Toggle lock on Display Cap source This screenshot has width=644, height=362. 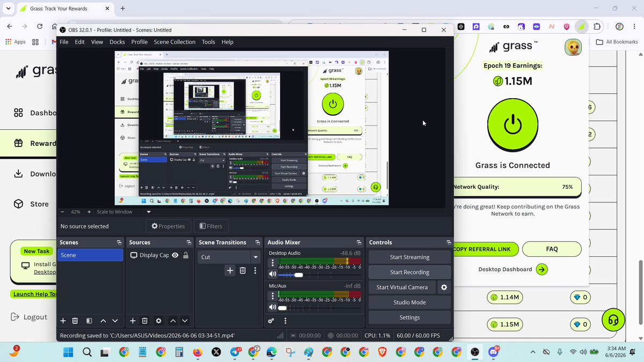(186, 255)
